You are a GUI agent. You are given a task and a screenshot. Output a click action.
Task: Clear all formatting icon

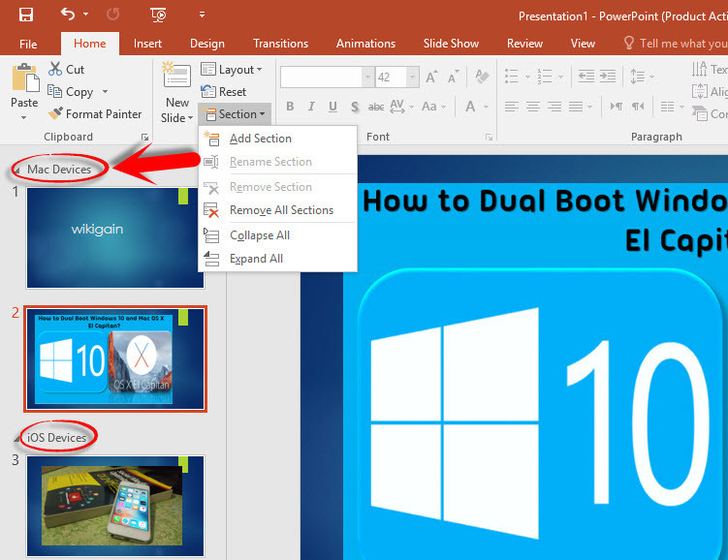[x=483, y=77]
